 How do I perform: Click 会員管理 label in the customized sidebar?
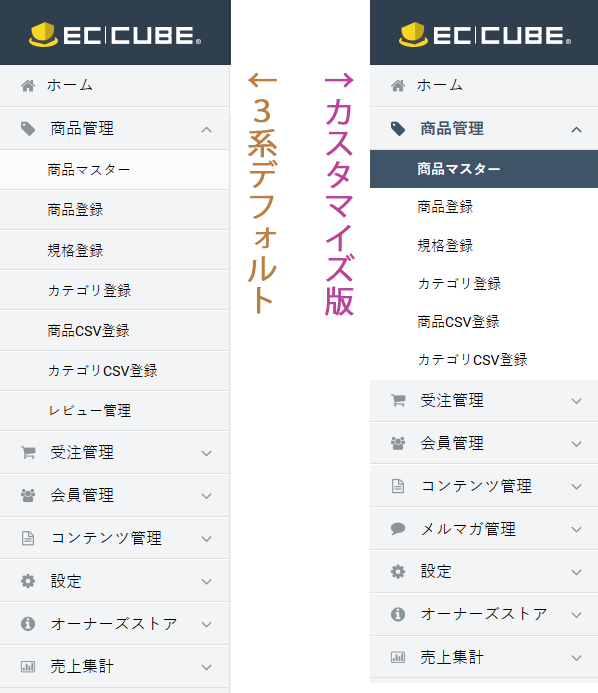click(x=452, y=443)
